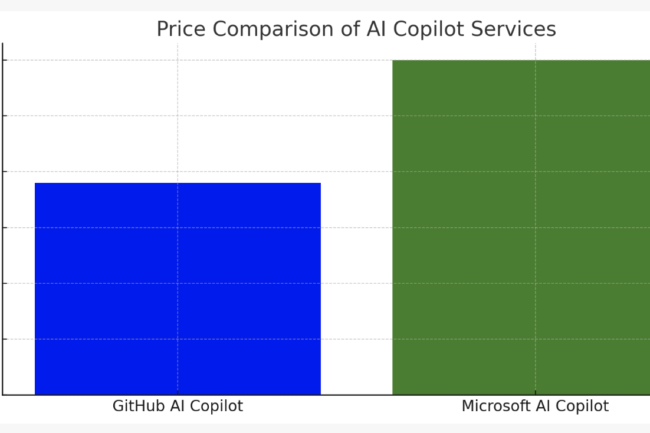Click the x-axis tick under the blue bar

click(178, 397)
